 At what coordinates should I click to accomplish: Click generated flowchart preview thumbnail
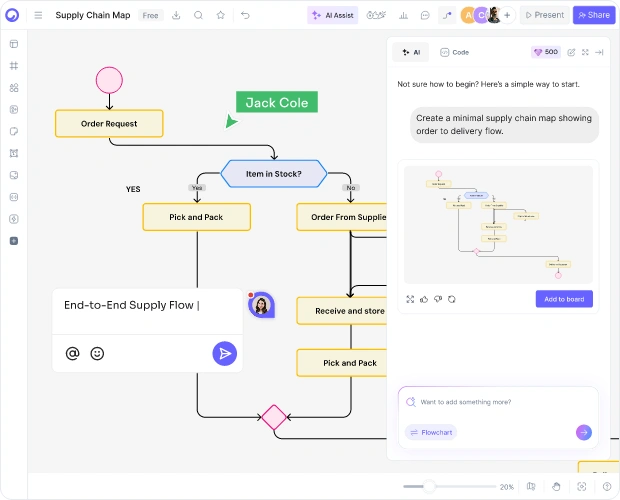498,225
